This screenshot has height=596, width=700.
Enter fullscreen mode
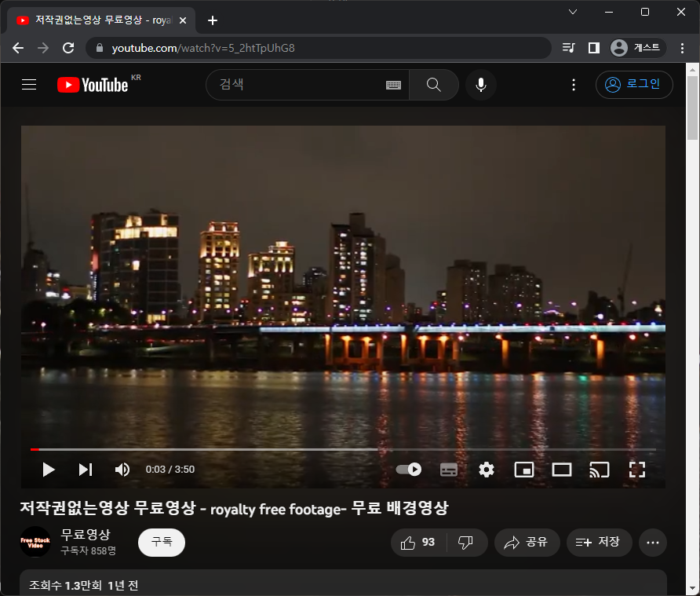[x=636, y=469]
